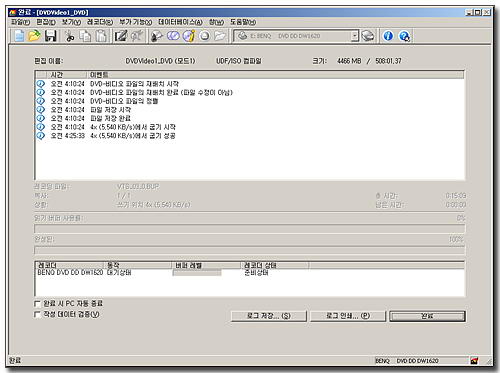Click the Eject disc toolbar icon
This screenshot has height=373, width=500.
tap(205, 36)
